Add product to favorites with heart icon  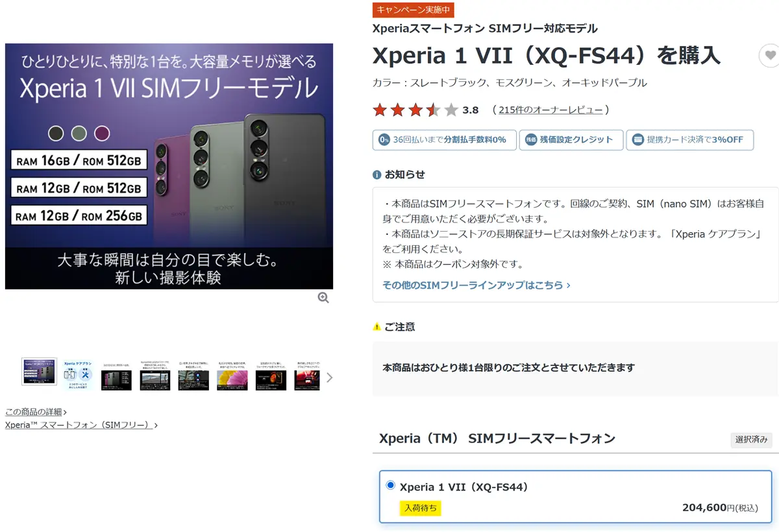click(x=770, y=56)
